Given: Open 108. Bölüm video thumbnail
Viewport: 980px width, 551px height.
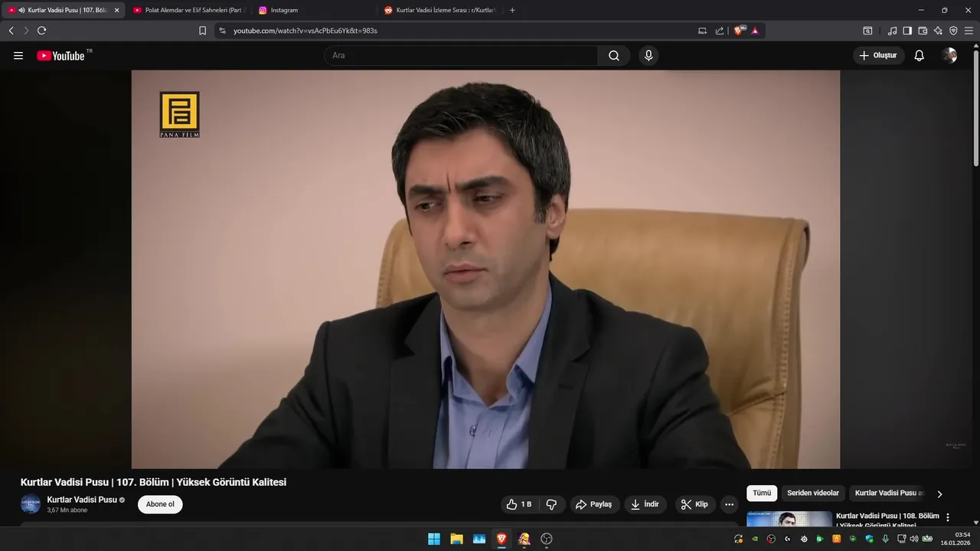Looking at the screenshot, I should pyautogui.click(x=789, y=519).
